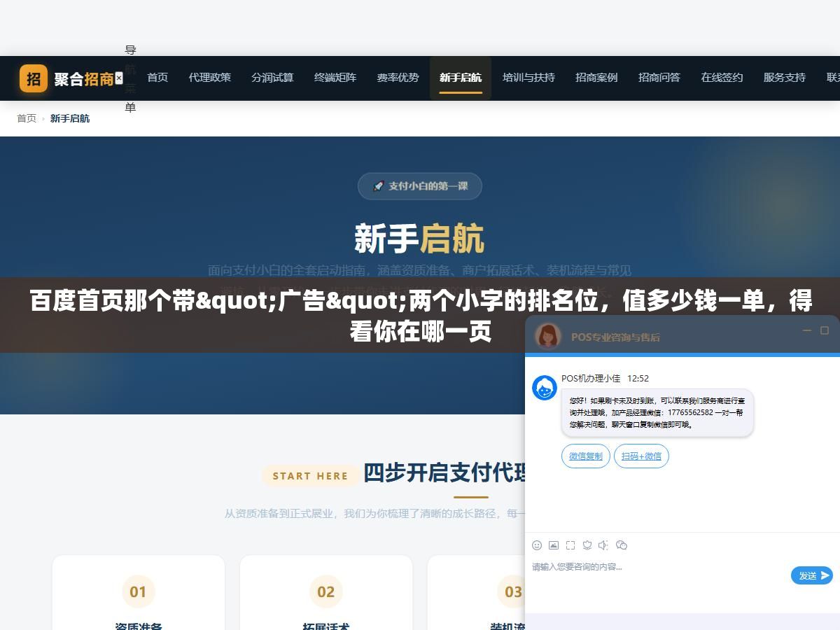Open step card 02 拓展话术
Screen dimensions: 840x630
click(326, 593)
